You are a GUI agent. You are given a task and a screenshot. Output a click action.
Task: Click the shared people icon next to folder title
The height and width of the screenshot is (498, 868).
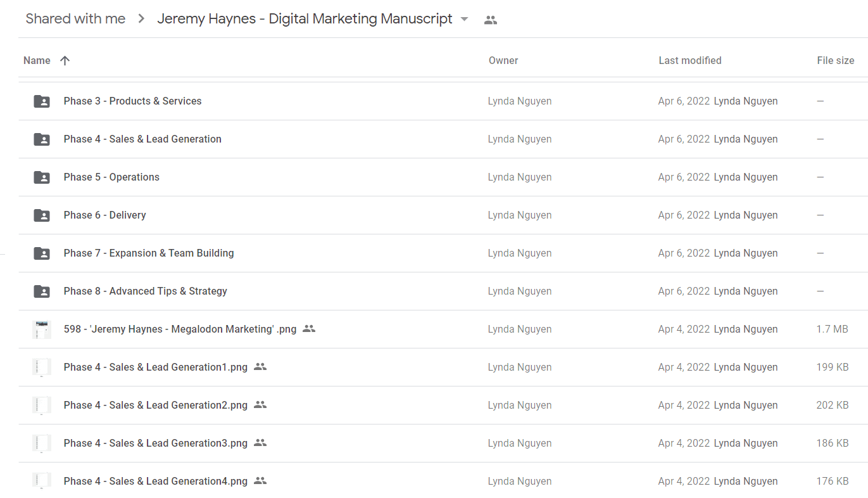click(x=490, y=20)
